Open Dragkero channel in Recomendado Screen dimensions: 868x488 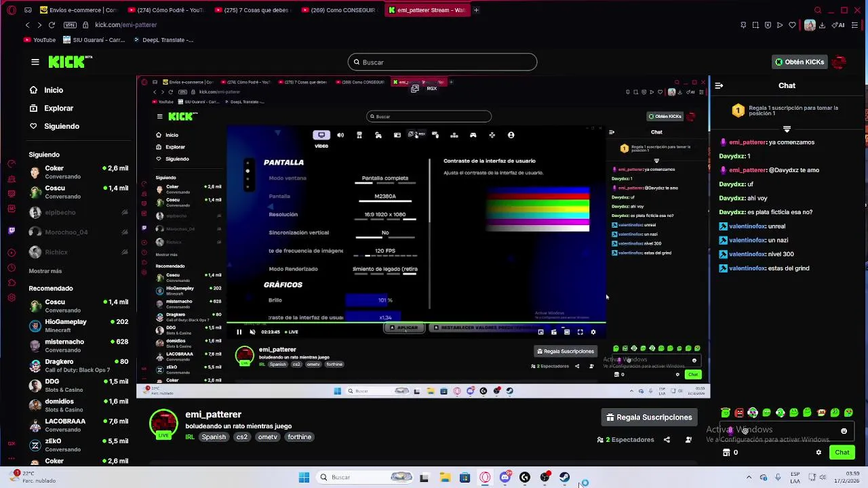[79, 365]
